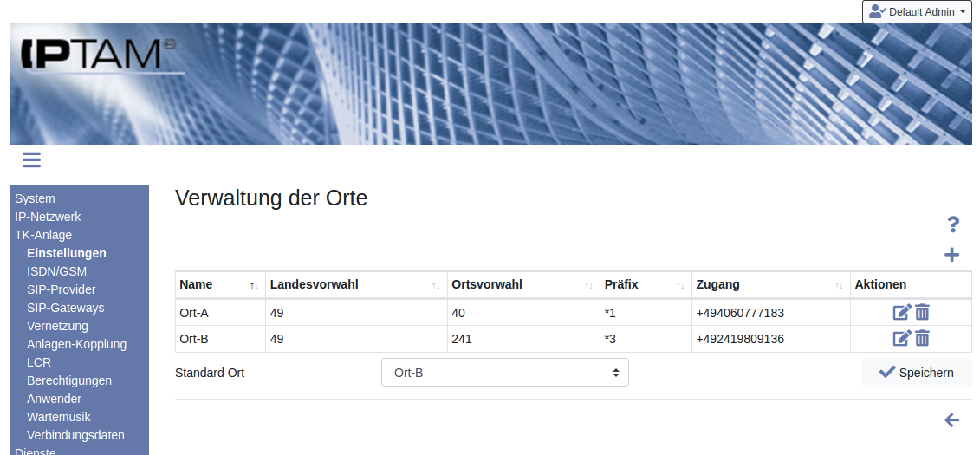The image size is (980, 455).
Task: Add a new Ort with plus icon
Action: tap(951, 255)
